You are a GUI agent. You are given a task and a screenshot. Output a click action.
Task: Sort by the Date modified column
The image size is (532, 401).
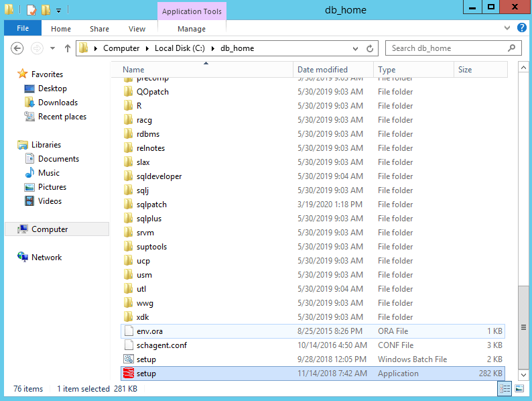tap(333, 70)
